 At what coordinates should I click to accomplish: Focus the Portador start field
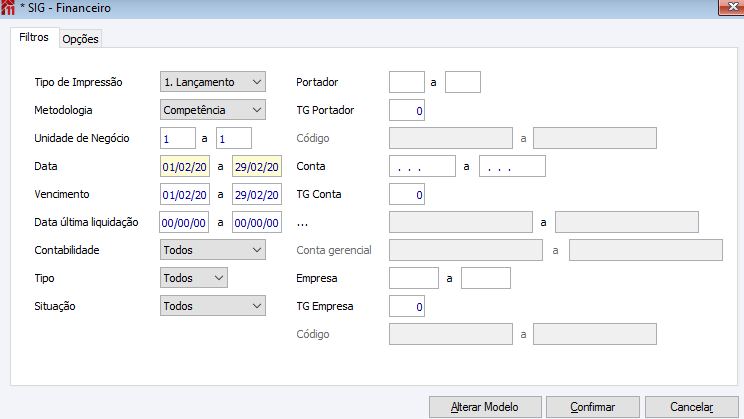[407, 82]
